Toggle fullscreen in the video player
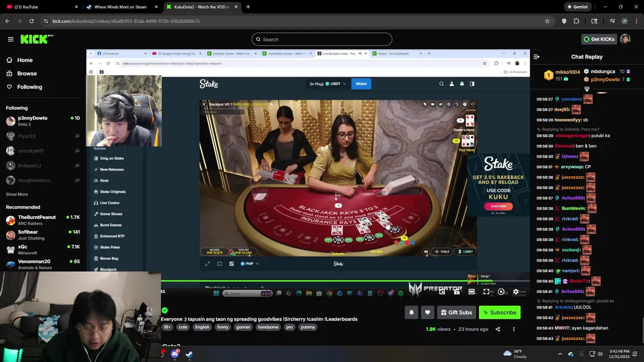Image resolution: width=644 pixels, height=362 pixels. (x=486, y=292)
